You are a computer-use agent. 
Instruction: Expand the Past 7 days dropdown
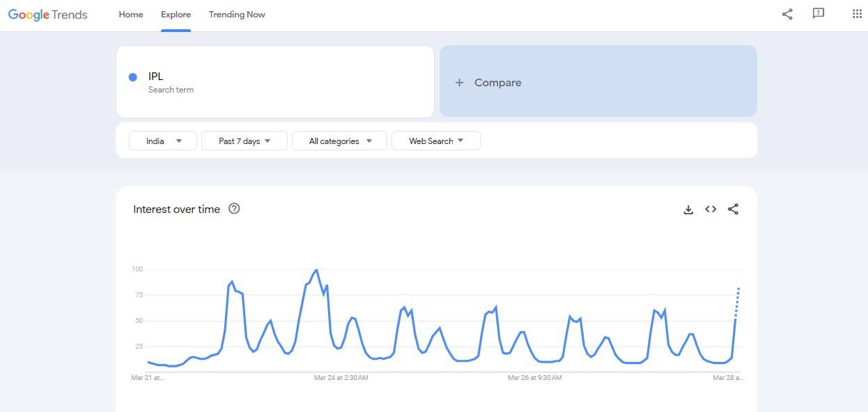point(245,141)
